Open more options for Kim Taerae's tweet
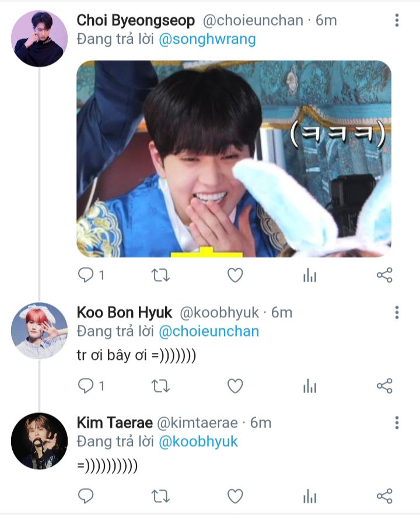 pyautogui.click(x=397, y=423)
